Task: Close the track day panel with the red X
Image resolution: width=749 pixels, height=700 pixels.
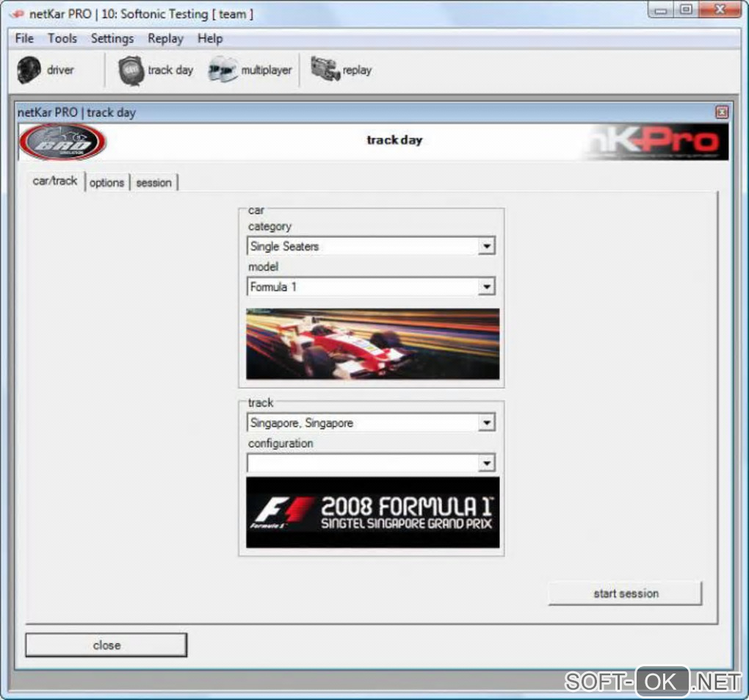Action: (722, 112)
